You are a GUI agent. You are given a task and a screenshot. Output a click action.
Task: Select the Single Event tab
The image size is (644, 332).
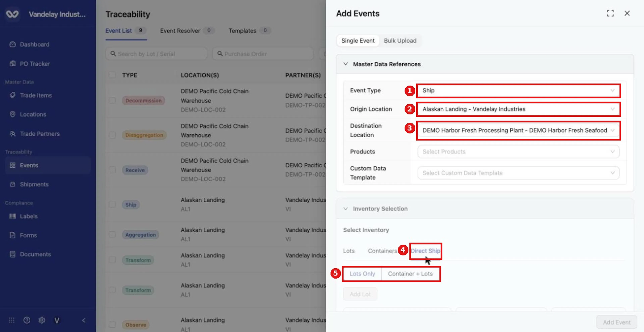point(358,40)
